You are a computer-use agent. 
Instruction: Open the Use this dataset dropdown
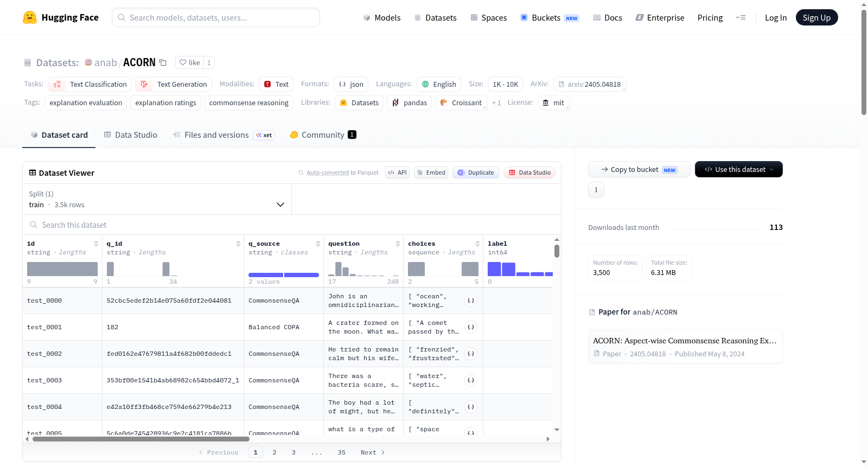(x=739, y=169)
